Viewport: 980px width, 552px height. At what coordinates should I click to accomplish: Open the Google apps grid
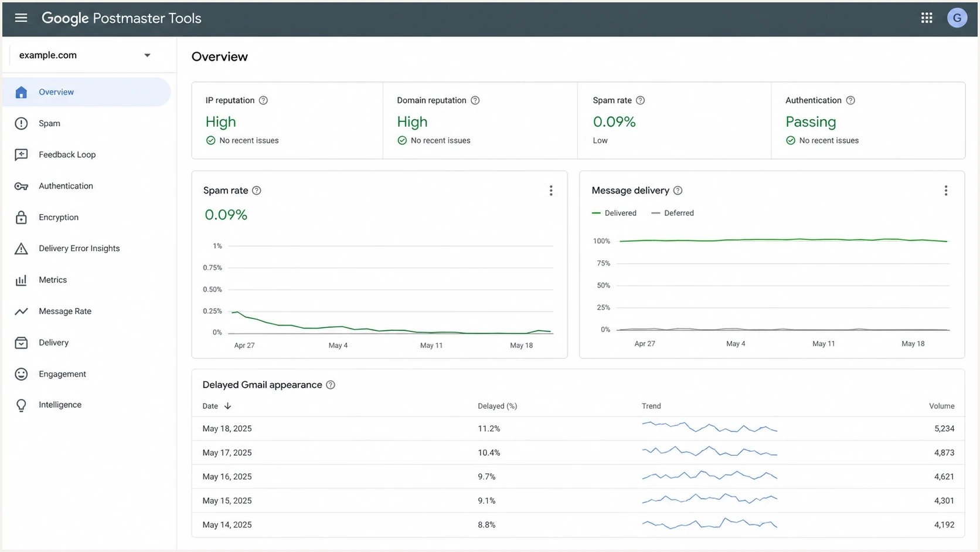pos(927,18)
